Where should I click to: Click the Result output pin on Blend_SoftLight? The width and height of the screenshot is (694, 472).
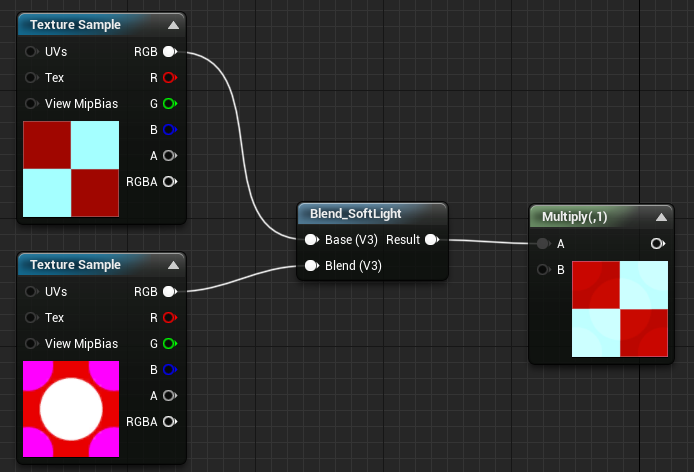click(x=432, y=240)
